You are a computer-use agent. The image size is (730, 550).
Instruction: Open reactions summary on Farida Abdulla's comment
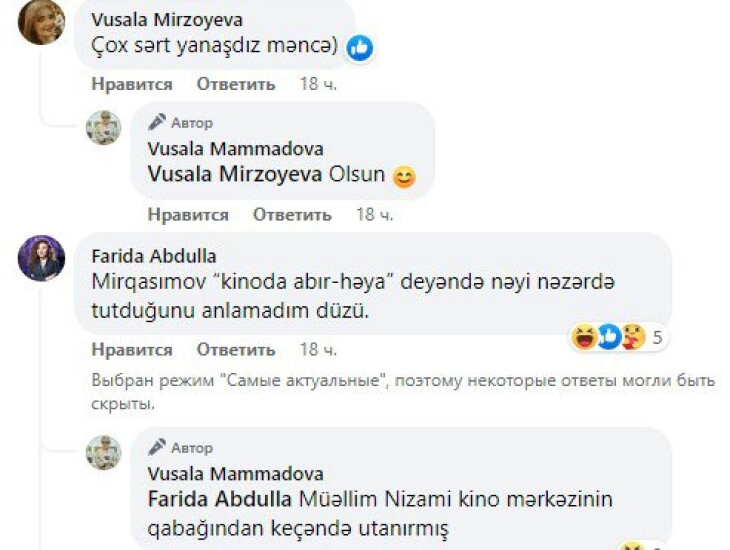[x=617, y=338]
